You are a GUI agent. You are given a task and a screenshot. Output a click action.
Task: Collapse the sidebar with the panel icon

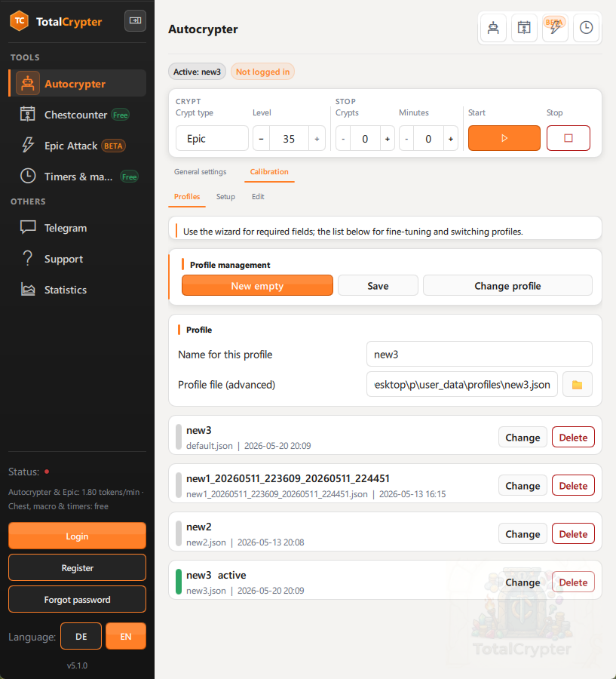(135, 21)
